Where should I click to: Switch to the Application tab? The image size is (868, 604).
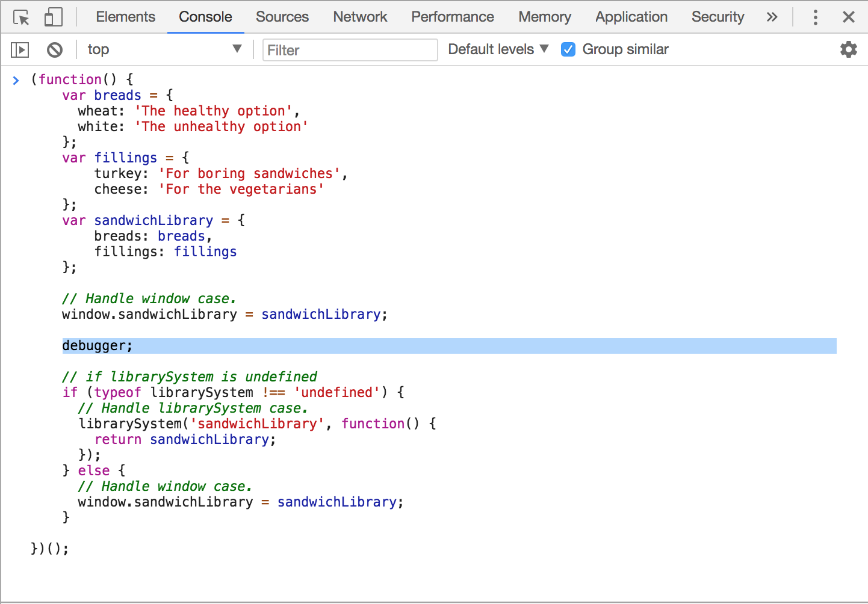click(631, 17)
